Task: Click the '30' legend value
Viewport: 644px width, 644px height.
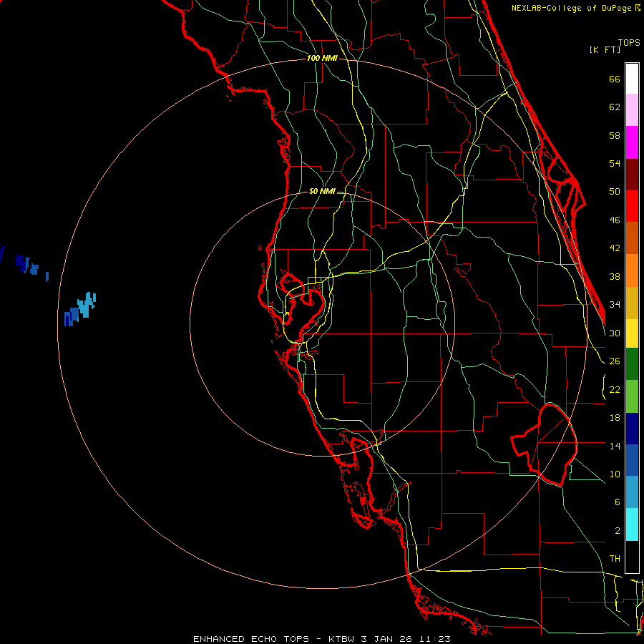Action: [615, 333]
